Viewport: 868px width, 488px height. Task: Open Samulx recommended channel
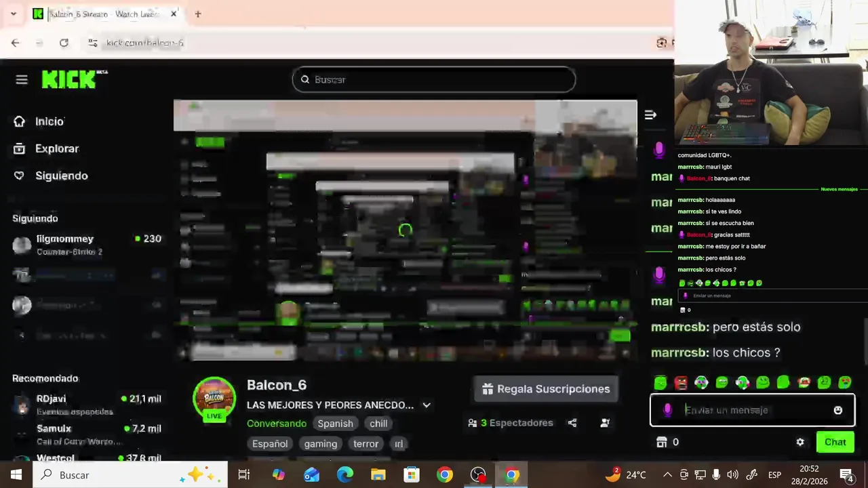click(x=87, y=434)
